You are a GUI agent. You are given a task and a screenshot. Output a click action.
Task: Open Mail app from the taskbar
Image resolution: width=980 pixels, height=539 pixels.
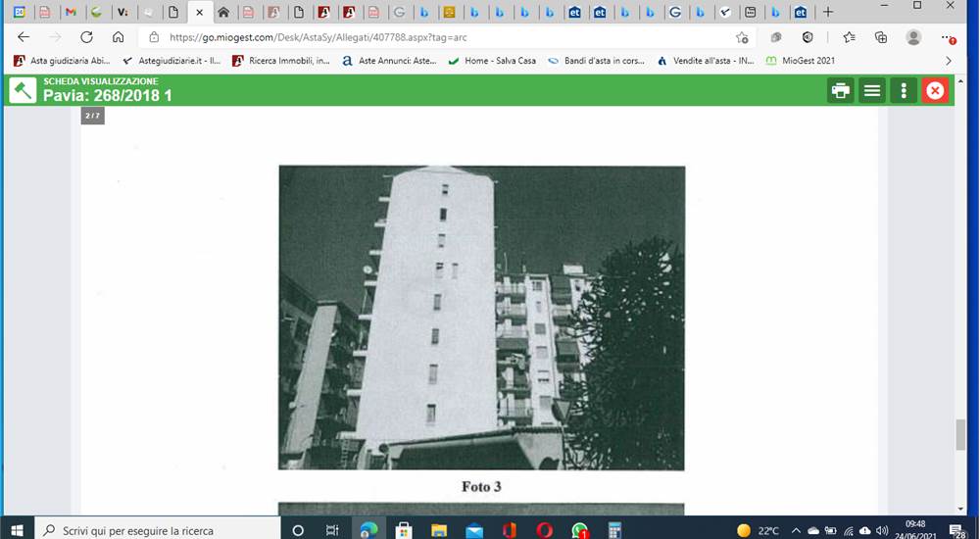[473, 530]
